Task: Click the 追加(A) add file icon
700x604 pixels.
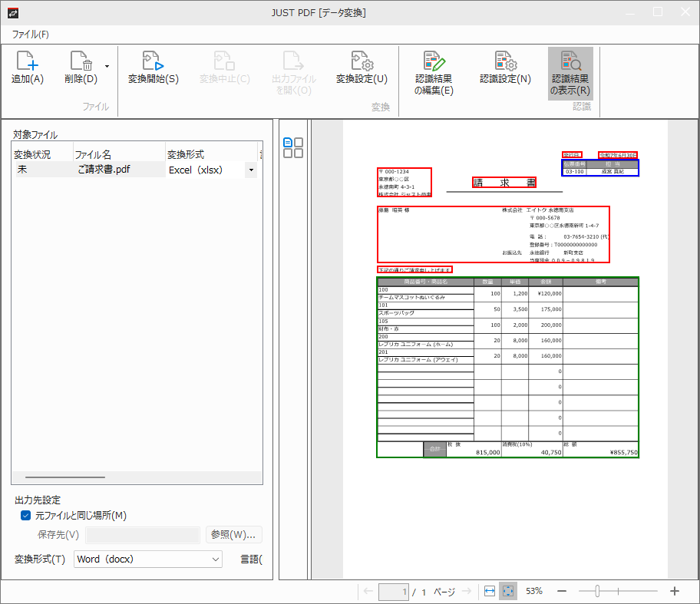Action: (x=27, y=61)
